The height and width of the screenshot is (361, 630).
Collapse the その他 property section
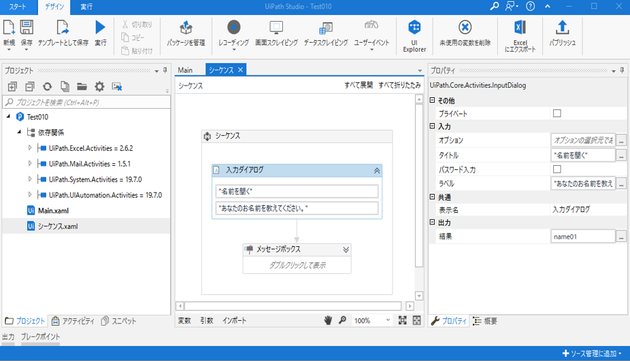tap(433, 100)
